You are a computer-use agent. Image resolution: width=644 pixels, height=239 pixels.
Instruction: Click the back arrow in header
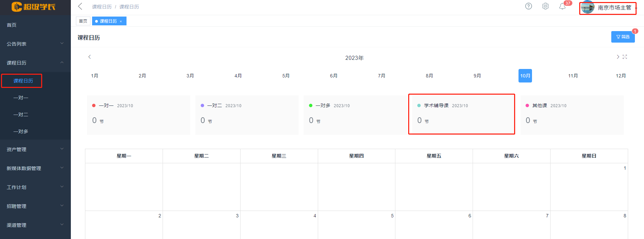[x=80, y=6]
